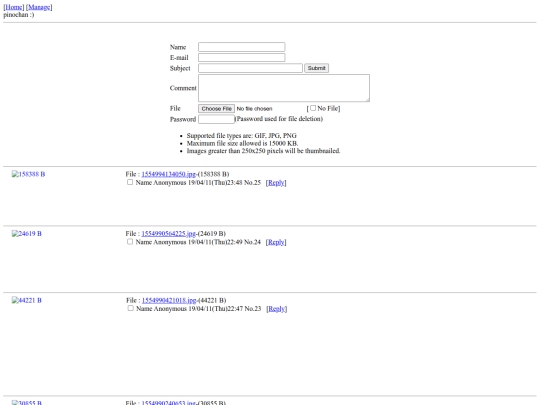The image size is (540, 405).
Task: Open file link 1554990421018.jpg
Action: pyautogui.click(x=169, y=301)
